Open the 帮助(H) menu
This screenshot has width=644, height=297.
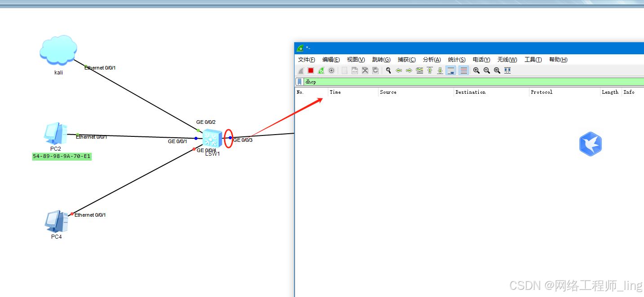pos(558,60)
